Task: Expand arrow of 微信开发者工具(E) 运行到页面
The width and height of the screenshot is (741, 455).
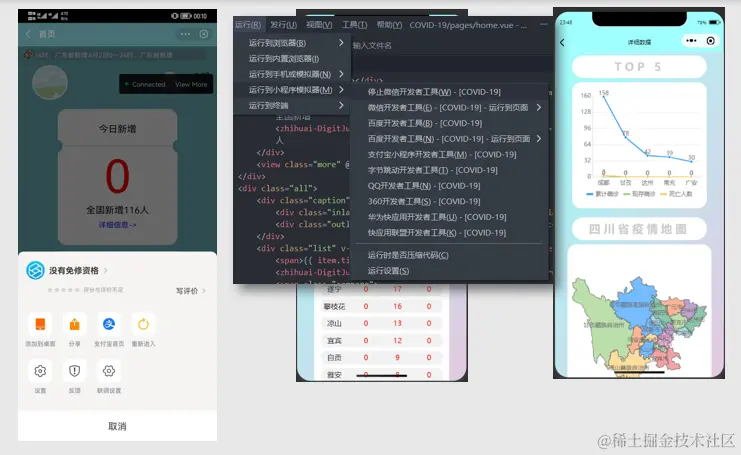Action: [x=539, y=107]
